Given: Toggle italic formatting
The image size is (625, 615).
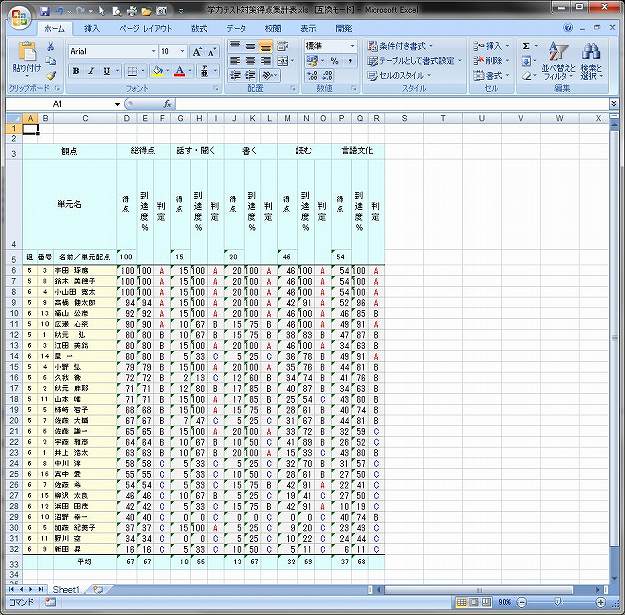Looking at the screenshot, I should [x=91, y=71].
